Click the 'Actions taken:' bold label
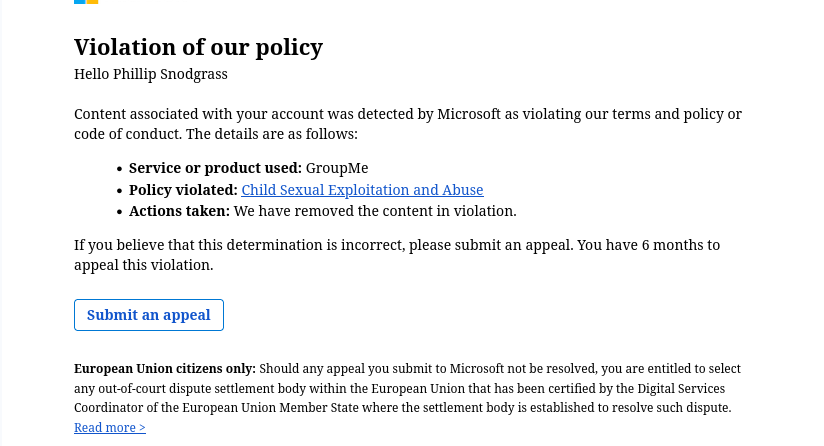The width and height of the screenshot is (824, 446). tap(179, 211)
